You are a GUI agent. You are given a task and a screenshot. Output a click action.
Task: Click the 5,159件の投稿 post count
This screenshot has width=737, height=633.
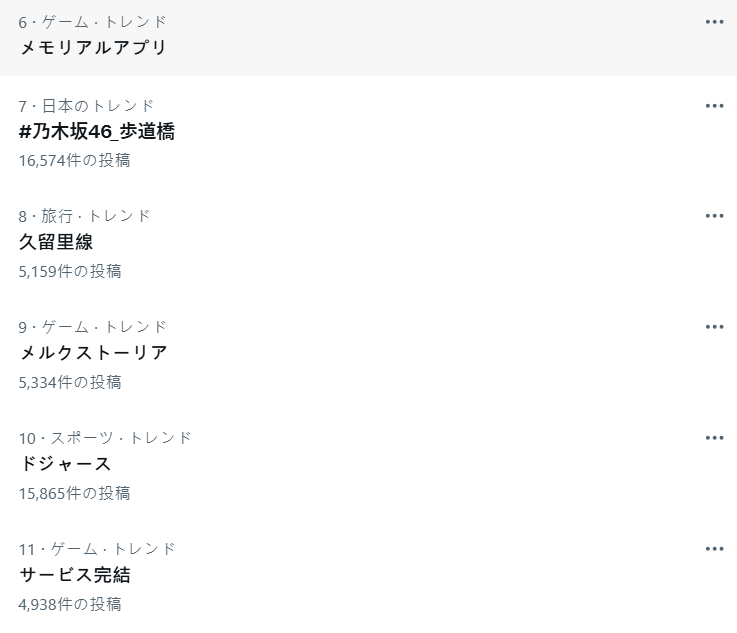70,271
